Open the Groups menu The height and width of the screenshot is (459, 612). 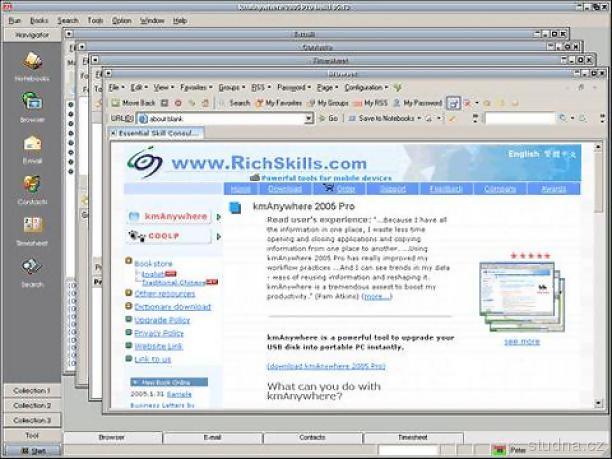[x=231, y=87]
